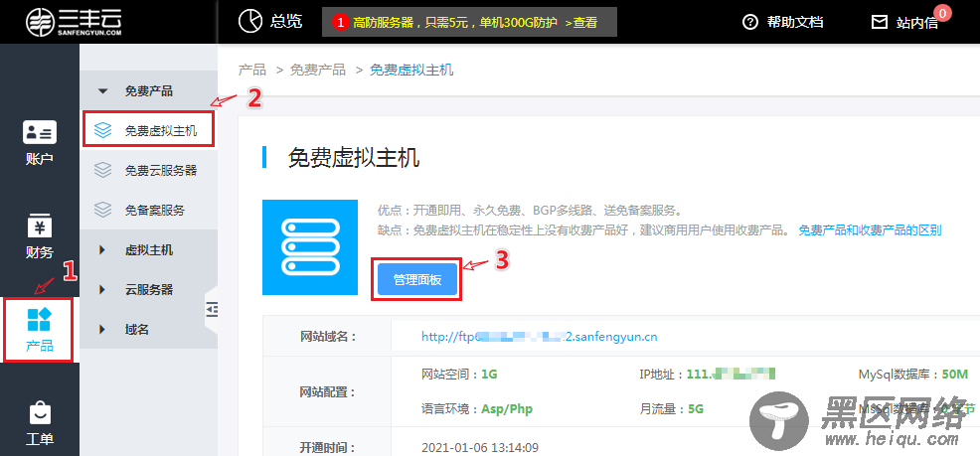Viewport: 980px width, 456px height.
Task: Open 站内信 inbox messages
Action: (x=916, y=23)
